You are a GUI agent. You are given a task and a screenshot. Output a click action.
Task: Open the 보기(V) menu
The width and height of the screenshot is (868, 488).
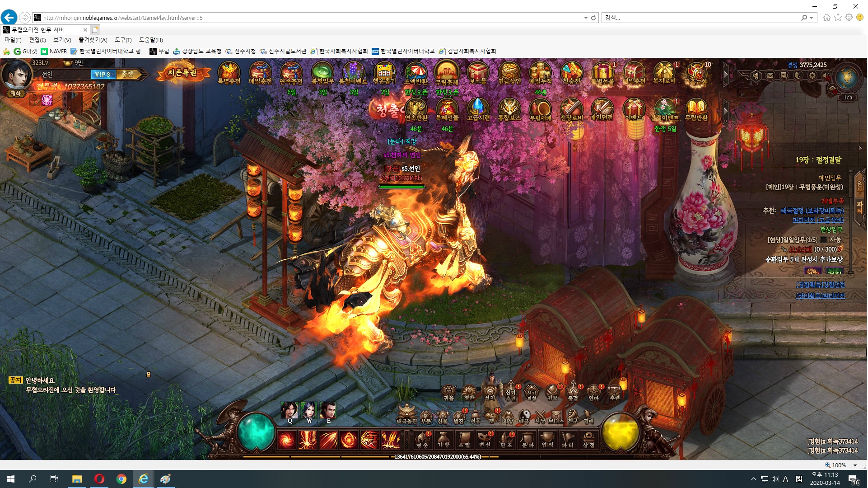pyautogui.click(x=62, y=40)
